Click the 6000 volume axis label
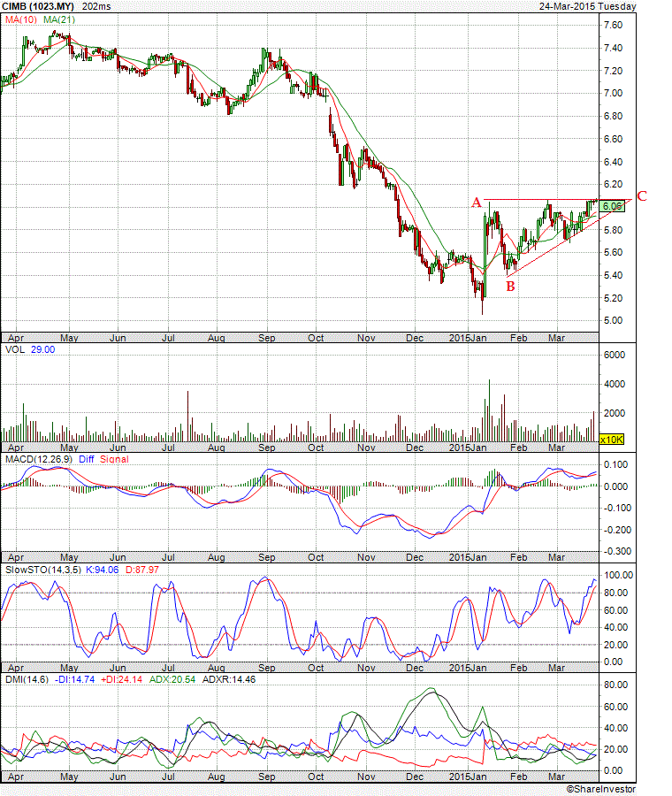The height and width of the screenshot is (796, 672). [615, 355]
